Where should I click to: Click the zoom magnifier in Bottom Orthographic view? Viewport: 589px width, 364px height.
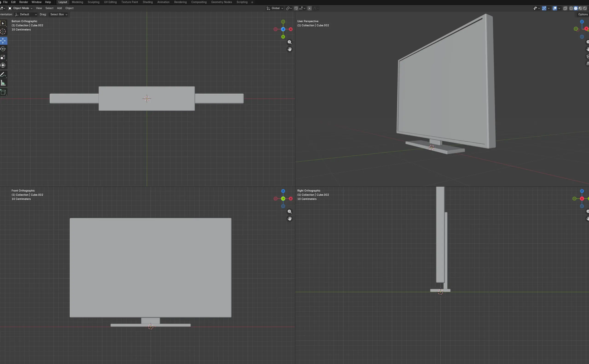click(x=290, y=42)
